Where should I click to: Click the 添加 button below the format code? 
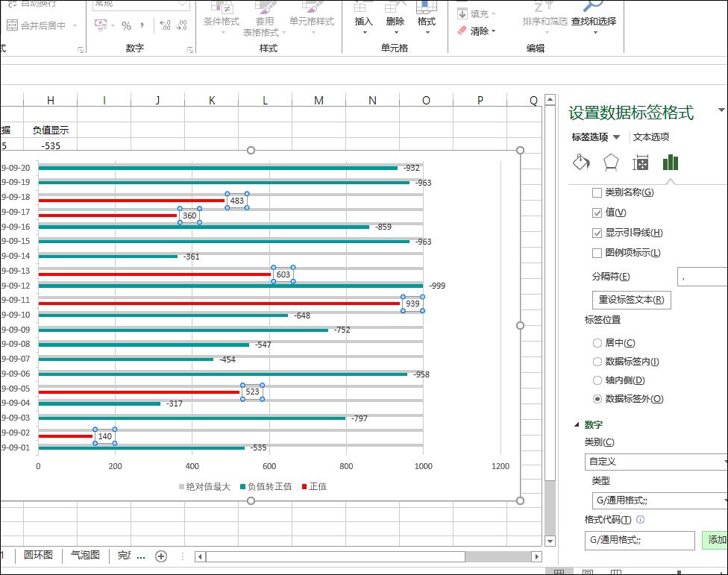(x=715, y=539)
